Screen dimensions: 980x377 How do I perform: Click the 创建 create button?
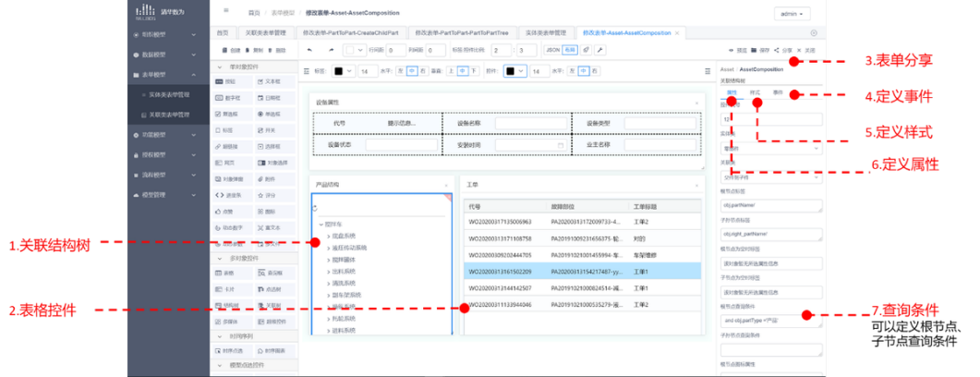click(x=231, y=50)
